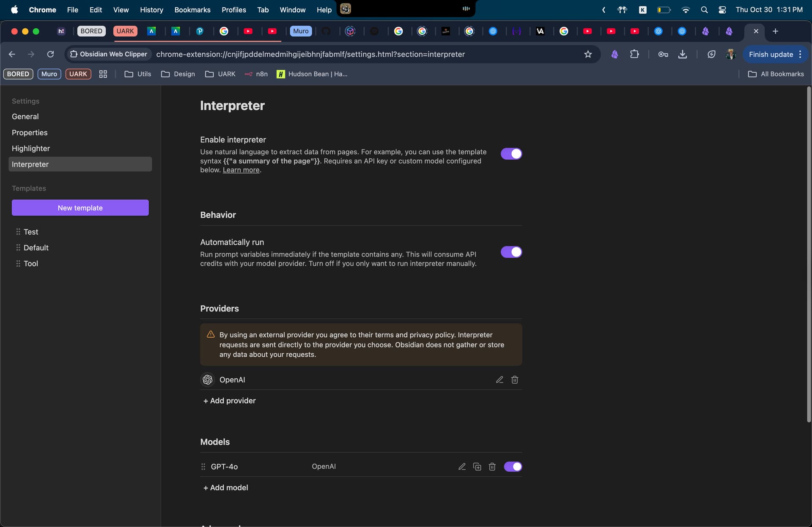Click the New template button
The width and height of the screenshot is (812, 527).
click(x=80, y=208)
